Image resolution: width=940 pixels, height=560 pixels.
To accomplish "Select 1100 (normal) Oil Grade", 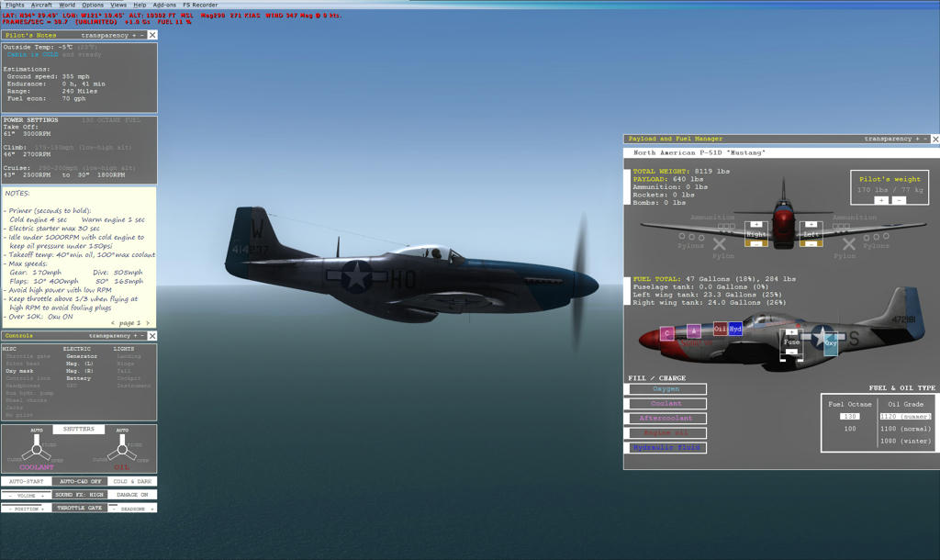I will click(x=905, y=429).
